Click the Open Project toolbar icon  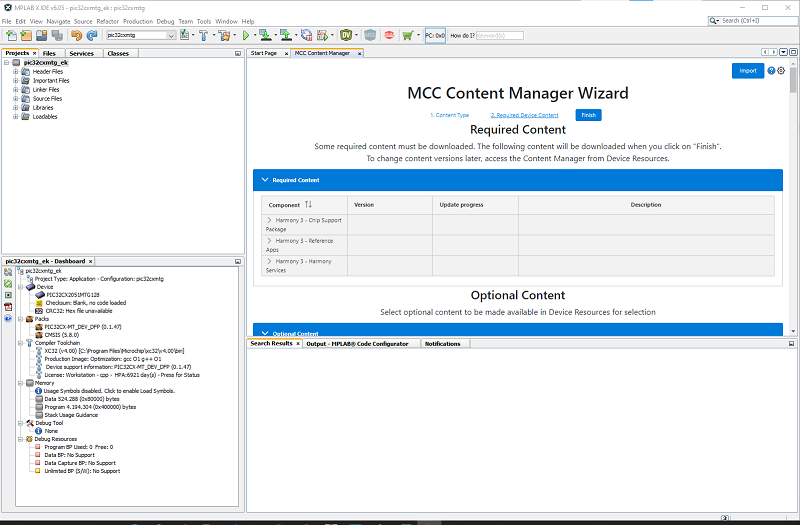tap(41, 35)
